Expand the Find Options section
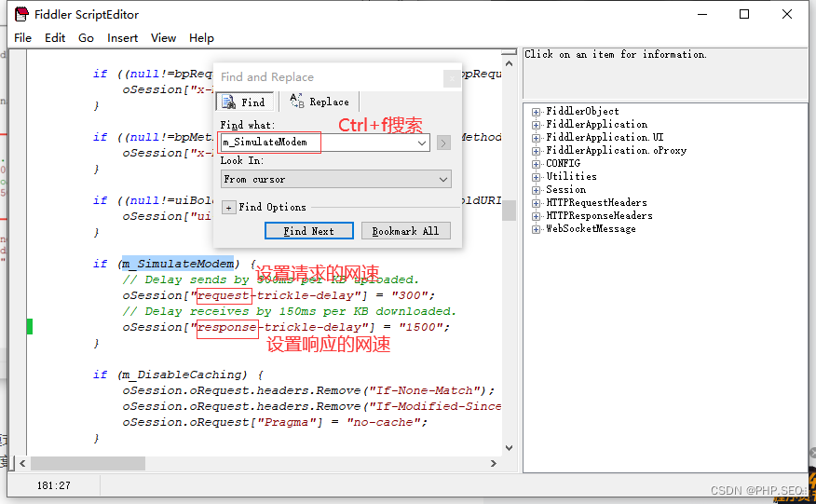The height and width of the screenshot is (504, 816). coord(228,207)
